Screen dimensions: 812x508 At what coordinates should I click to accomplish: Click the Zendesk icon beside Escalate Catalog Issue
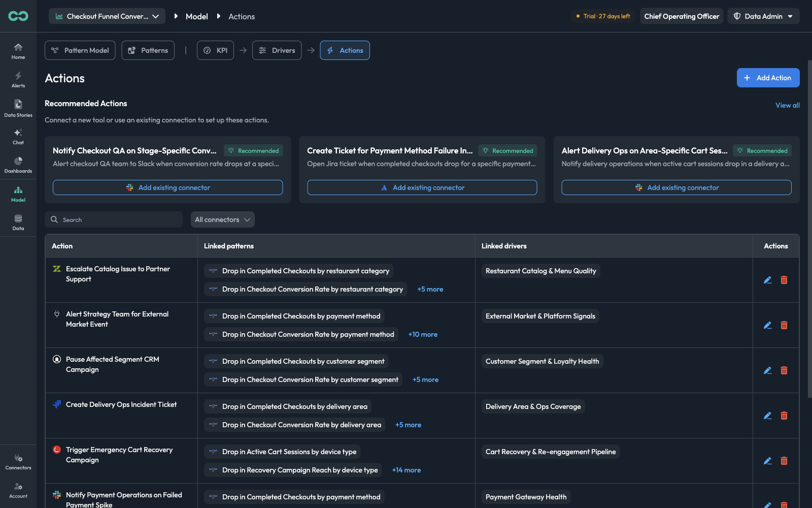tap(57, 269)
